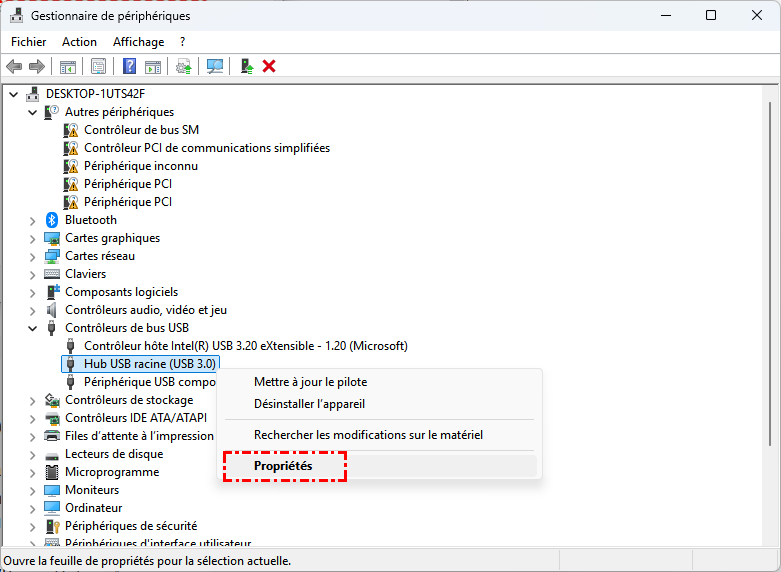Screen dimensions: 781x572
Task: Expand the Cartes graphiques category
Action: (33, 238)
